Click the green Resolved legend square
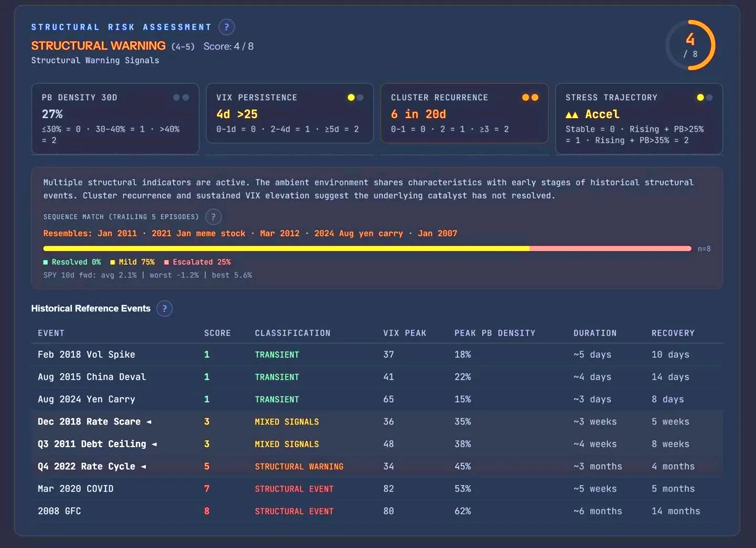 point(46,262)
